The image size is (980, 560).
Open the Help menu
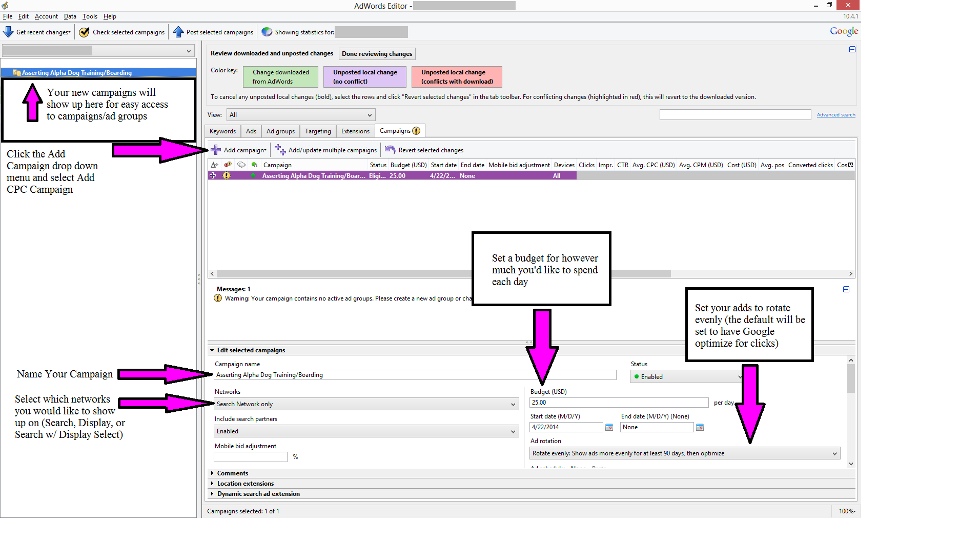click(110, 16)
